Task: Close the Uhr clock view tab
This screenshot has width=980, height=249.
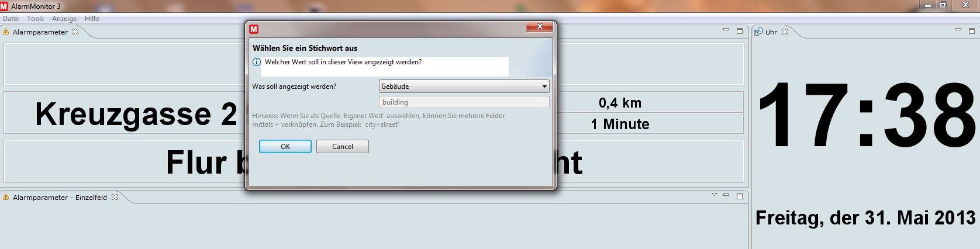Action: pos(785,32)
